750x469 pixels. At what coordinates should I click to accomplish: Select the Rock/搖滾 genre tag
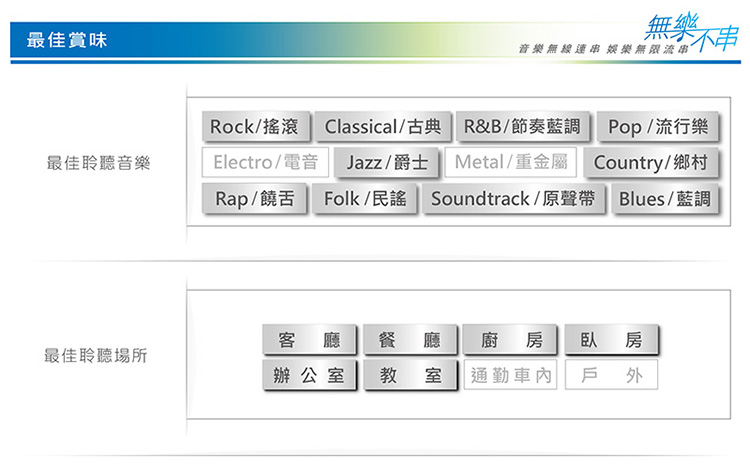tap(256, 127)
